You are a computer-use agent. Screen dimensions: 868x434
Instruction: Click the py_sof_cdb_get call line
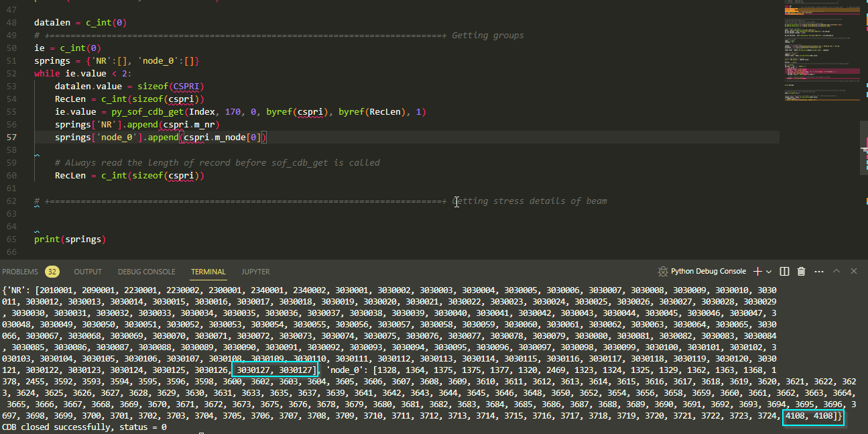point(241,112)
